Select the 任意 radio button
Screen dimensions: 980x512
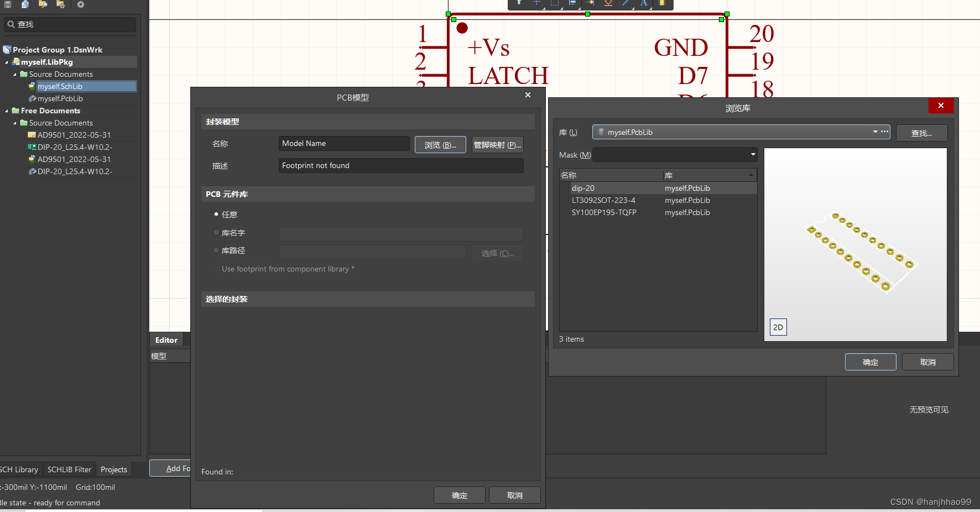(216, 214)
